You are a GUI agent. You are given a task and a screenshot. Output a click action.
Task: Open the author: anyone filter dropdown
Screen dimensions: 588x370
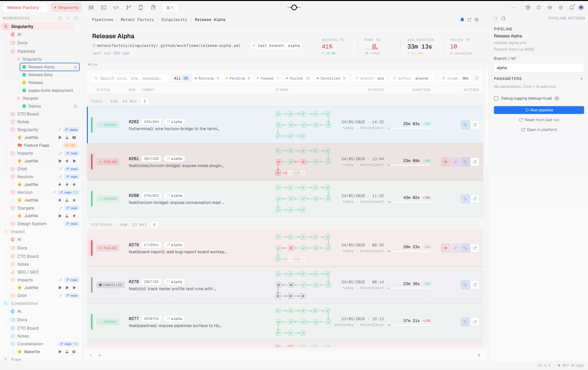(413, 78)
